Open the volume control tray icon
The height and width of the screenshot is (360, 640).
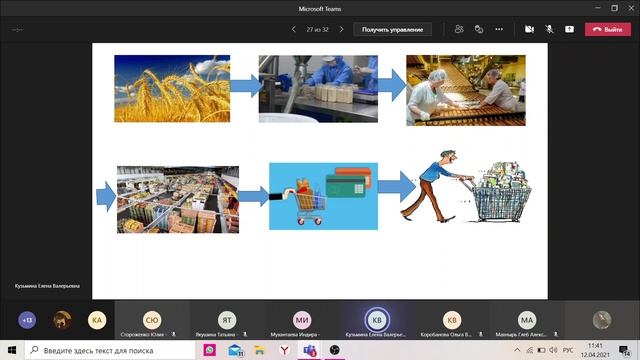(553, 350)
